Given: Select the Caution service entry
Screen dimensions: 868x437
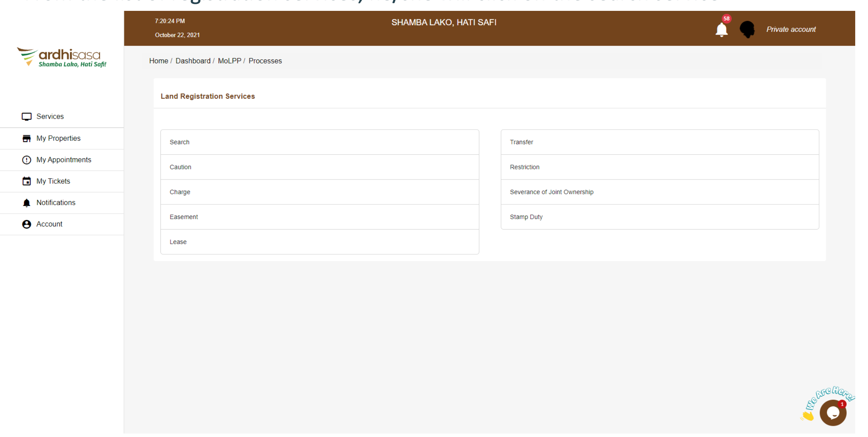Looking at the screenshot, I should (180, 167).
